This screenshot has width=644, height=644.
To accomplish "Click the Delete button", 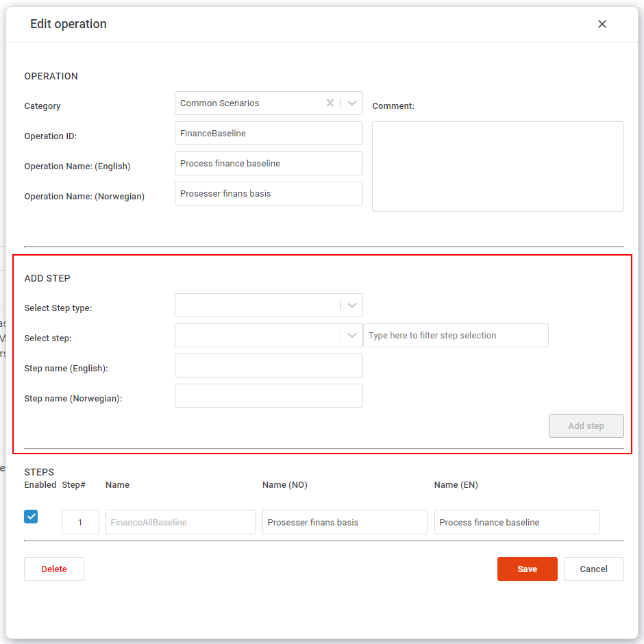I will [x=53, y=569].
